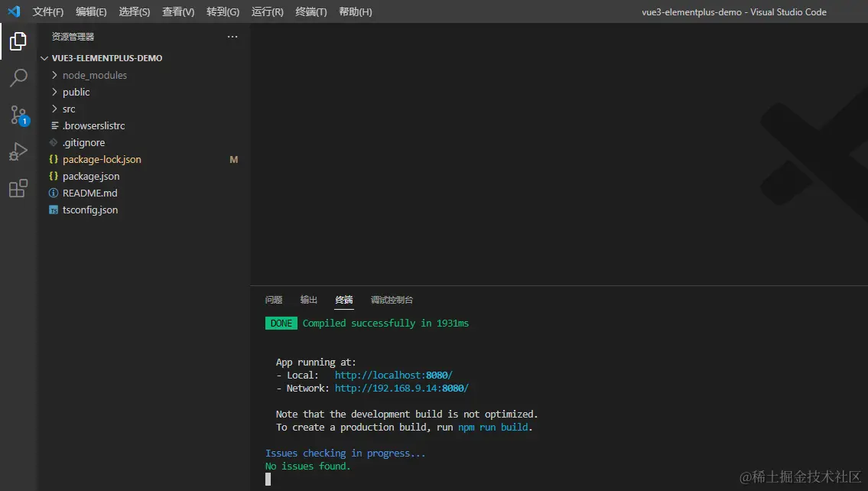Expand the public folder
Image resolution: width=868 pixels, height=491 pixels.
coord(54,92)
